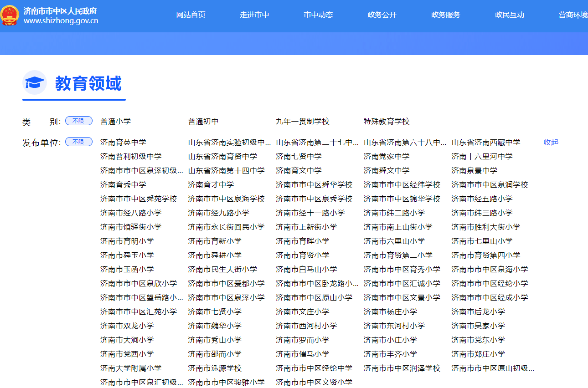Filter by category 普通小学
The width and height of the screenshot is (588, 388).
coord(116,121)
